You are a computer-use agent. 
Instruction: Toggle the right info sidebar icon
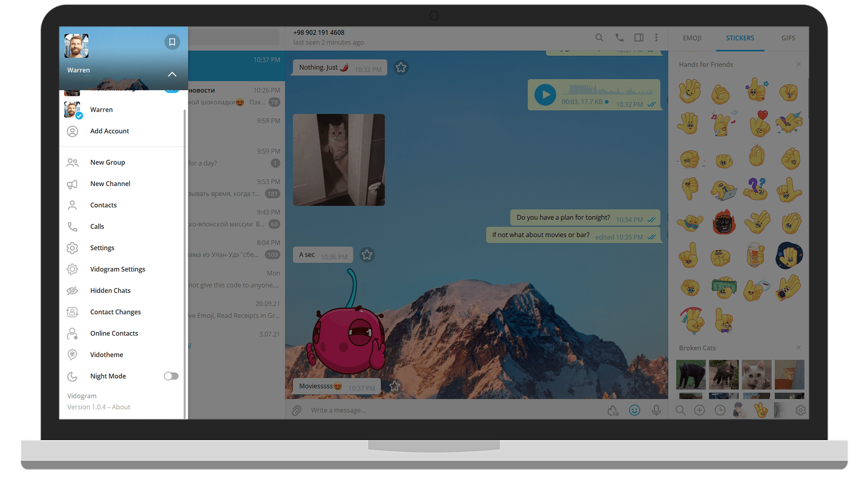tap(638, 38)
